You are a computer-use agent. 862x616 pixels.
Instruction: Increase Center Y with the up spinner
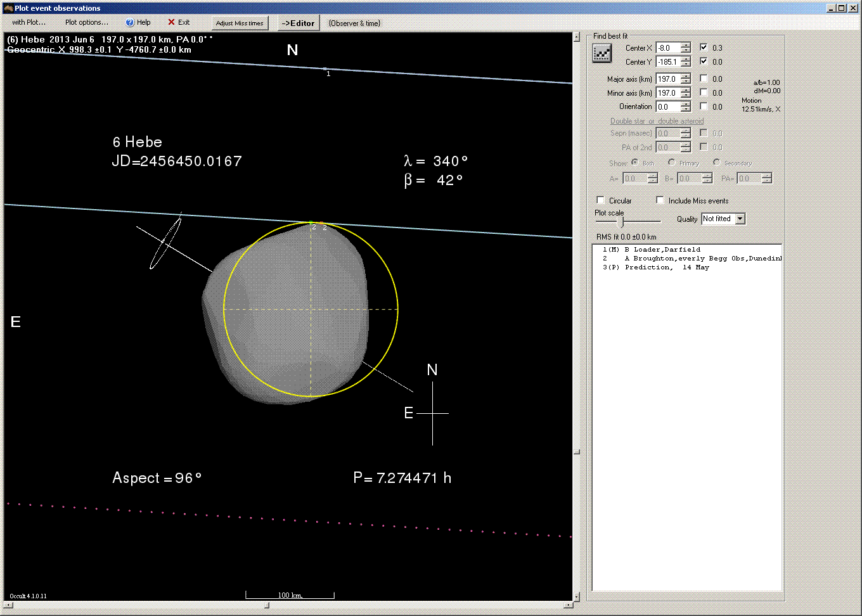686,59
